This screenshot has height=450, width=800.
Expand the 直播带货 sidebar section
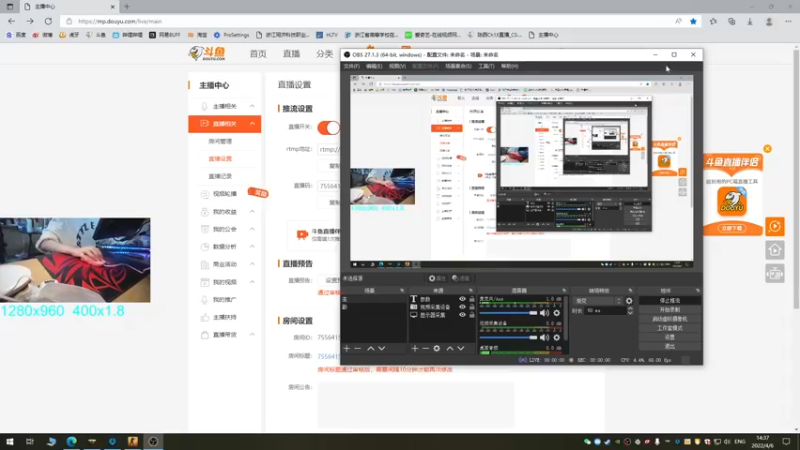coord(252,335)
